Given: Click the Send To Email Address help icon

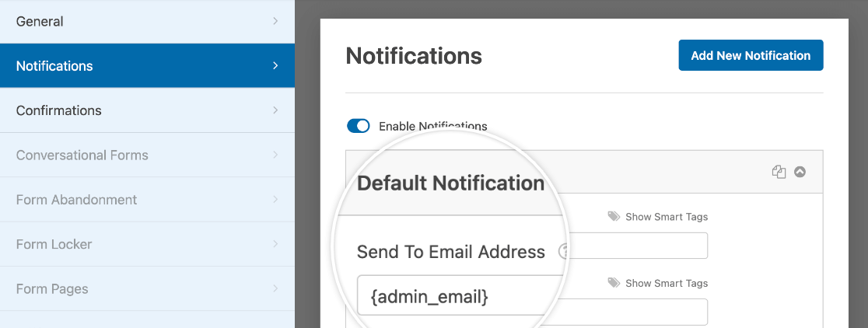Looking at the screenshot, I should (x=563, y=253).
